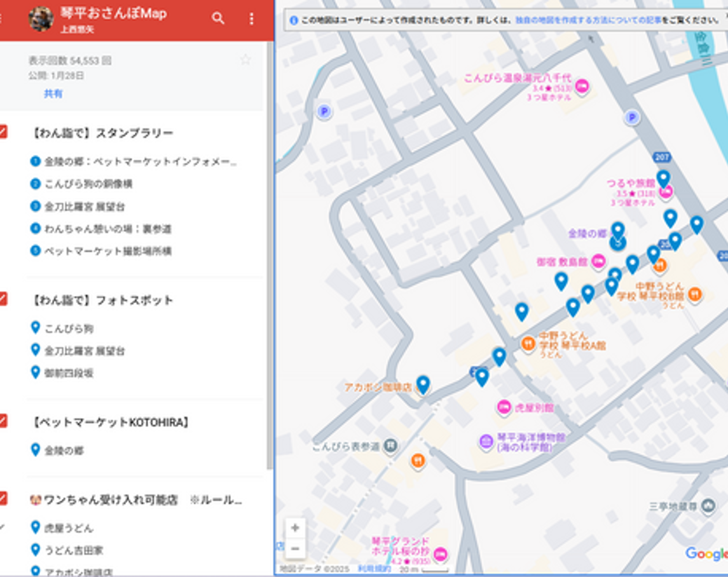The image size is (728, 577).
Task: Collapse the ワンちゃん受け入れ可能店 layer list chevron
Action: coord(2,527)
